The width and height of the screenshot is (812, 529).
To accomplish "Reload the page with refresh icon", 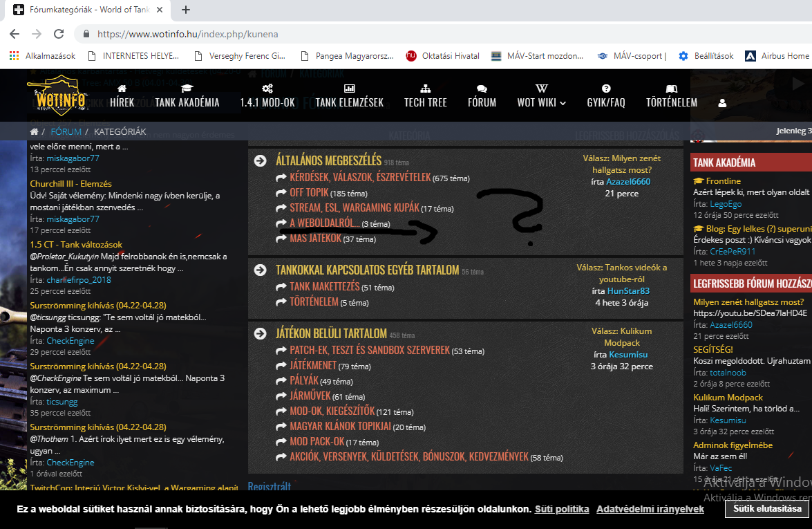I will click(x=59, y=34).
